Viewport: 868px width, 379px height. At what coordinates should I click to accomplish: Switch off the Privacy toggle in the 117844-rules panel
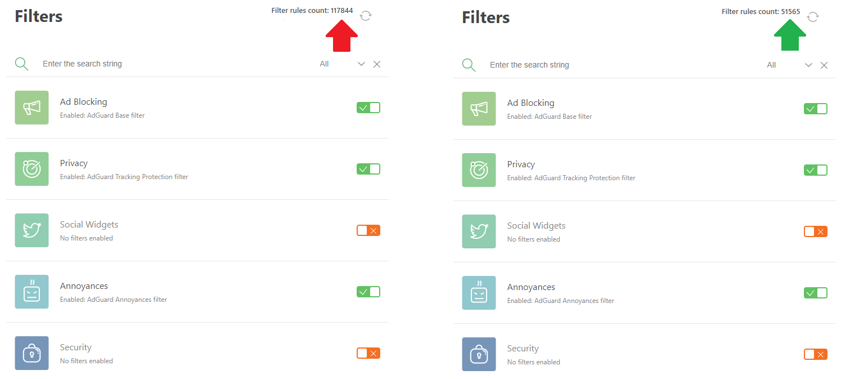pos(368,169)
